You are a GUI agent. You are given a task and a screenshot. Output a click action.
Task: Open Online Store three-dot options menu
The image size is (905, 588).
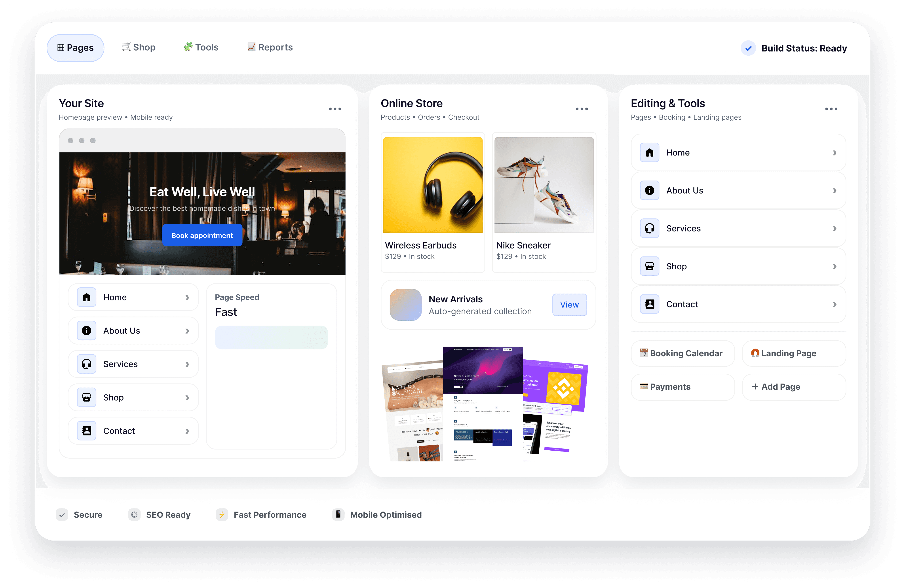pos(581,109)
